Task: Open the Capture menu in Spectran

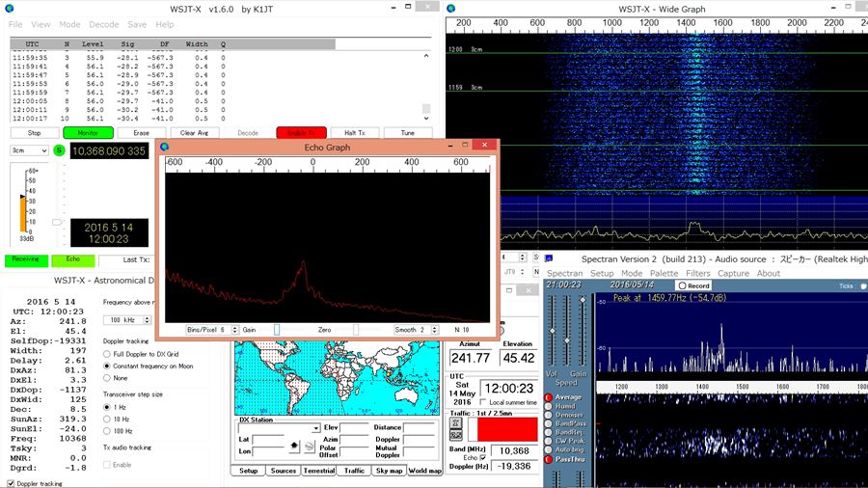Action: [734, 273]
